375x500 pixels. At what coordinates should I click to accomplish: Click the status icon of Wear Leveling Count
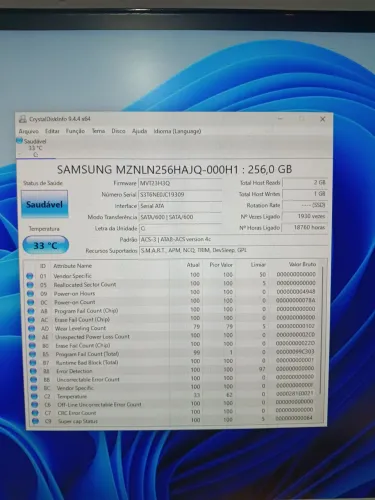pyautogui.click(x=31, y=328)
